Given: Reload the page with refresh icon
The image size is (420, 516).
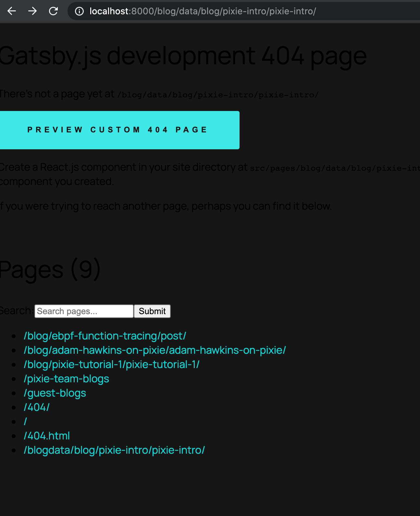Looking at the screenshot, I should (53, 11).
